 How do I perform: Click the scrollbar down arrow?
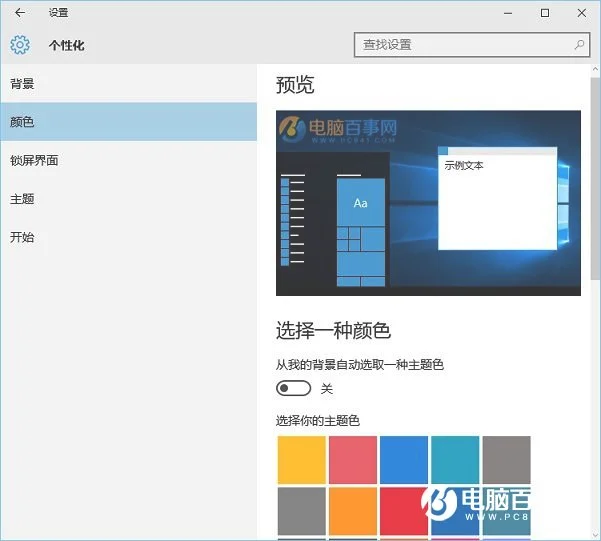tap(595, 535)
